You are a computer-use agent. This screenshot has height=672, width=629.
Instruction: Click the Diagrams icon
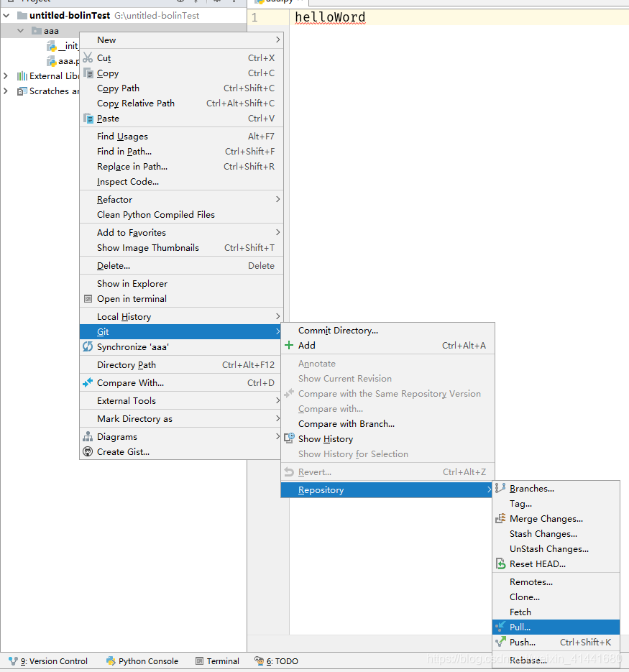pyautogui.click(x=88, y=437)
